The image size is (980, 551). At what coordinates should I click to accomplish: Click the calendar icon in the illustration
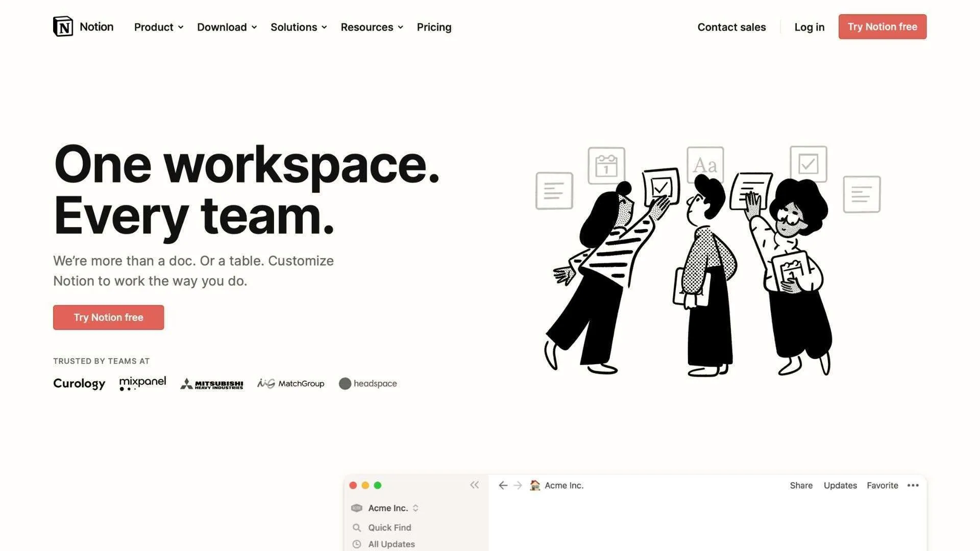[x=606, y=166]
